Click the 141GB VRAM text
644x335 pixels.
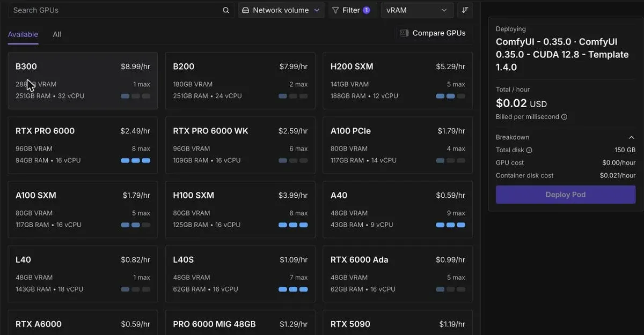pyautogui.click(x=349, y=84)
